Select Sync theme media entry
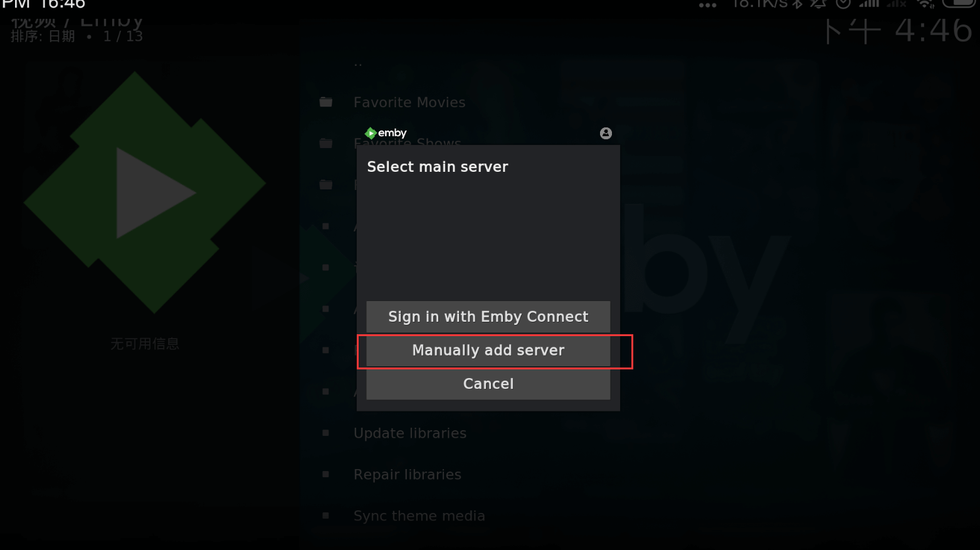980x550 pixels. coord(419,516)
